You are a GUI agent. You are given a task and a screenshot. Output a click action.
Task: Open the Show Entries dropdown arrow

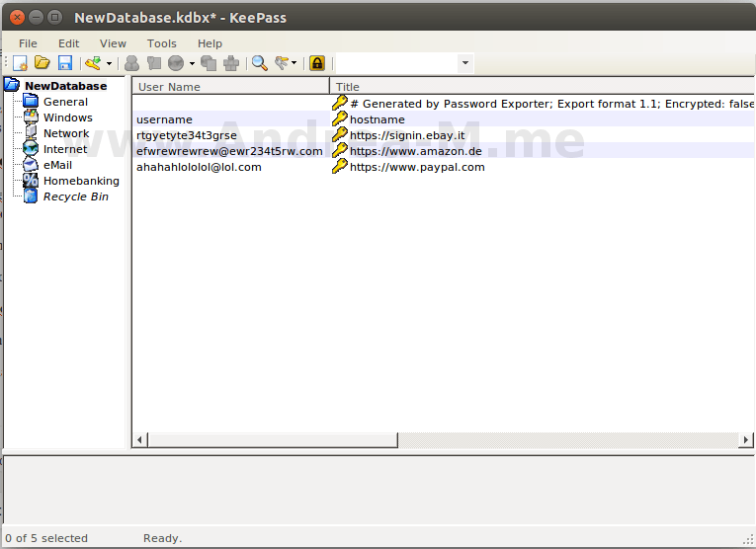(x=294, y=63)
